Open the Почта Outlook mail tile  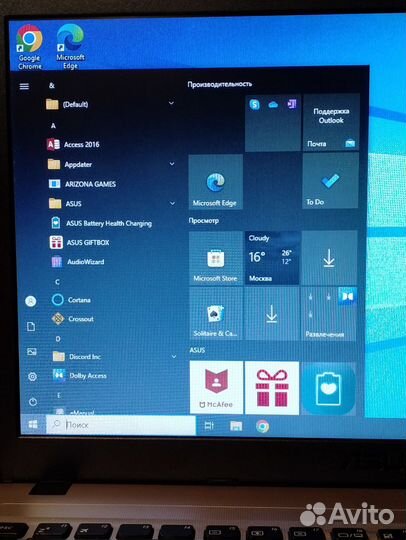click(331, 122)
